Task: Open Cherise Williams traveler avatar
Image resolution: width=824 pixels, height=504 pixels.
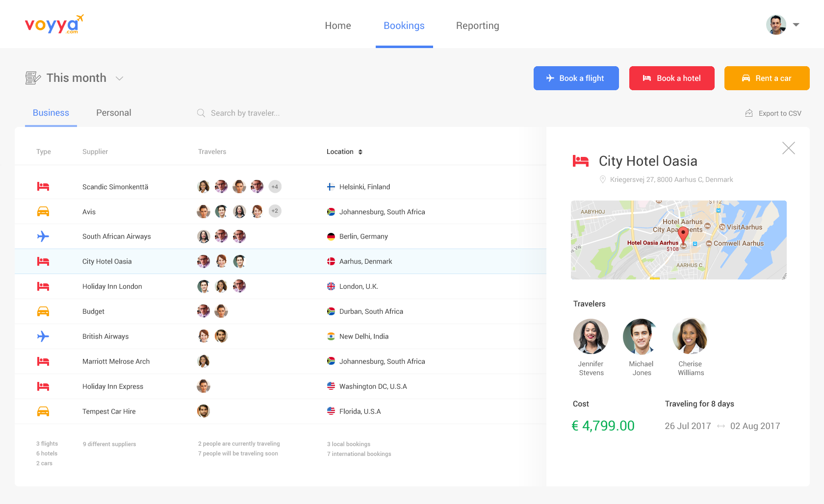Action: click(x=690, y=336)
